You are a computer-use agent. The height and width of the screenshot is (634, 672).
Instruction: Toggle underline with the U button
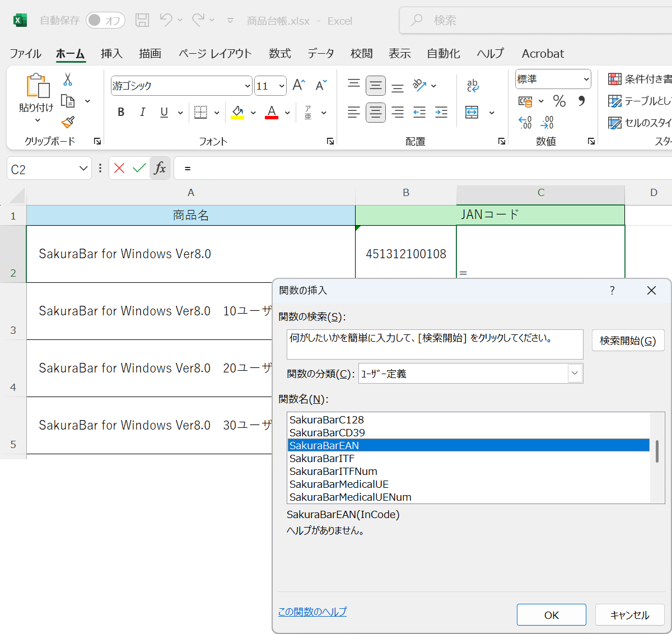point(162,112)
